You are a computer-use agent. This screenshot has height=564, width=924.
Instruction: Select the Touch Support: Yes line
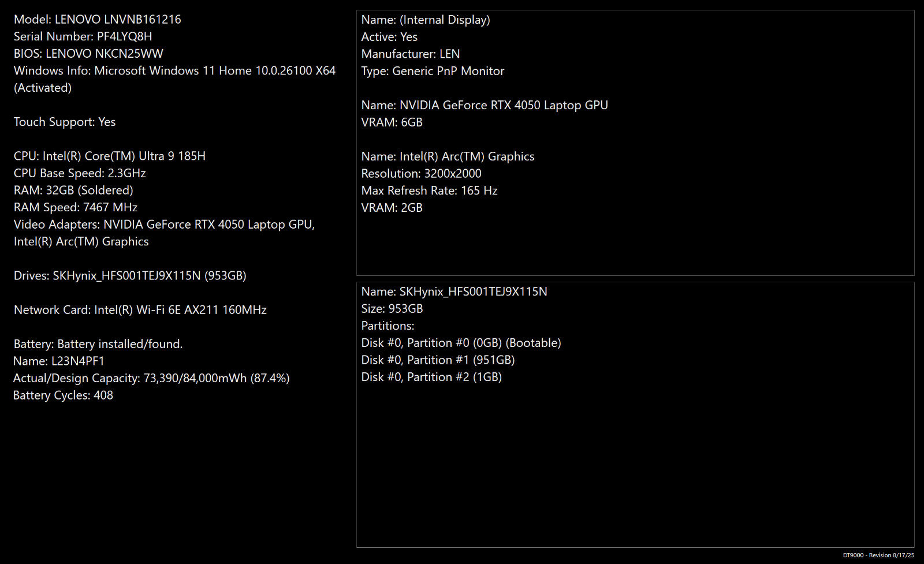pos(65,122)
